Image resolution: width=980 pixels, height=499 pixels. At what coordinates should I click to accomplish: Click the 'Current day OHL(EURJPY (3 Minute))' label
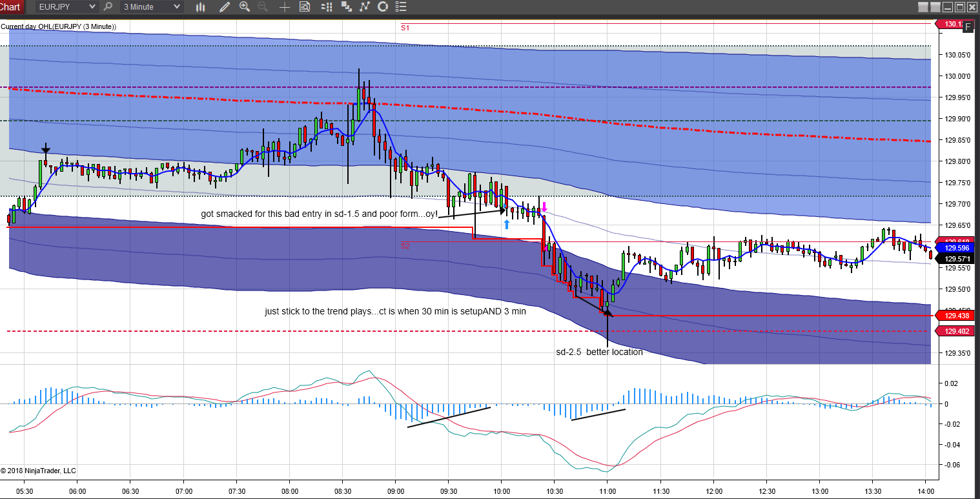pyautogui.click(x=59, y=26)
